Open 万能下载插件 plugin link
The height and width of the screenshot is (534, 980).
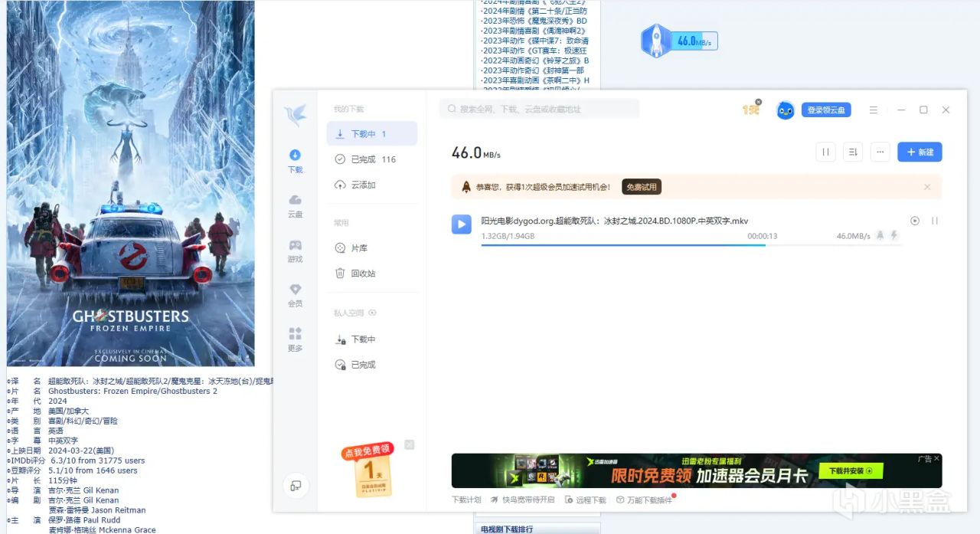(x=645, y=500)
